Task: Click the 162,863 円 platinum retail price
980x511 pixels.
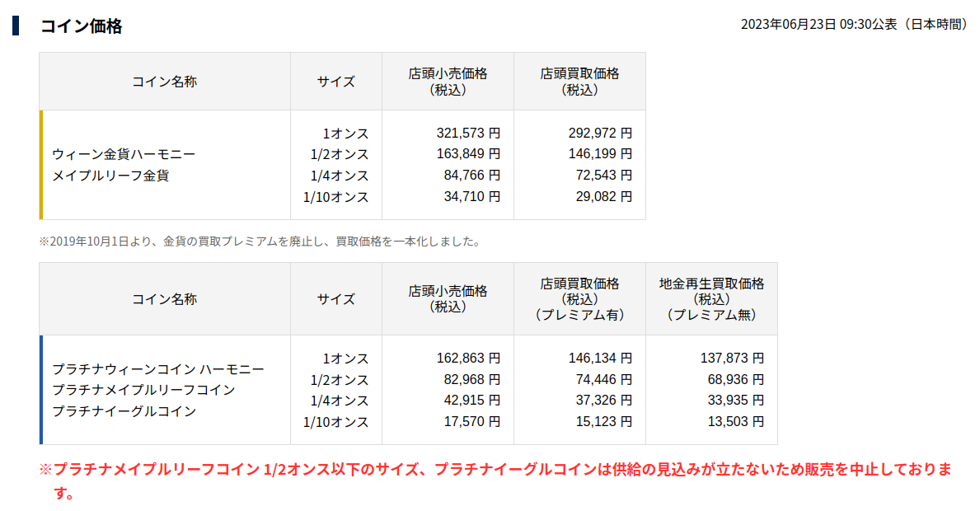Action: coord(467,359)
